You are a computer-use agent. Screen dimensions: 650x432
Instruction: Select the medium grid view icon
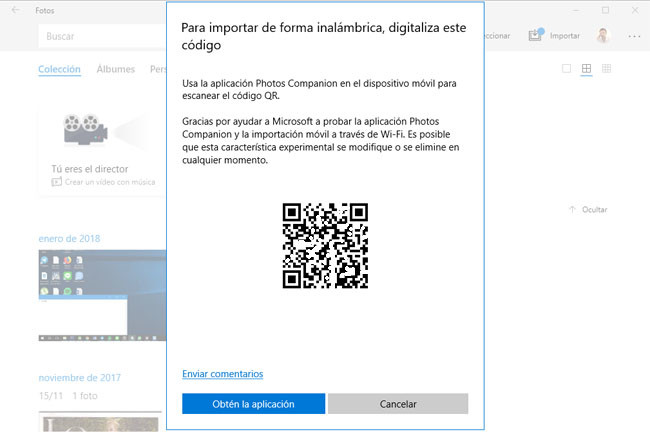tap(587, 69)
